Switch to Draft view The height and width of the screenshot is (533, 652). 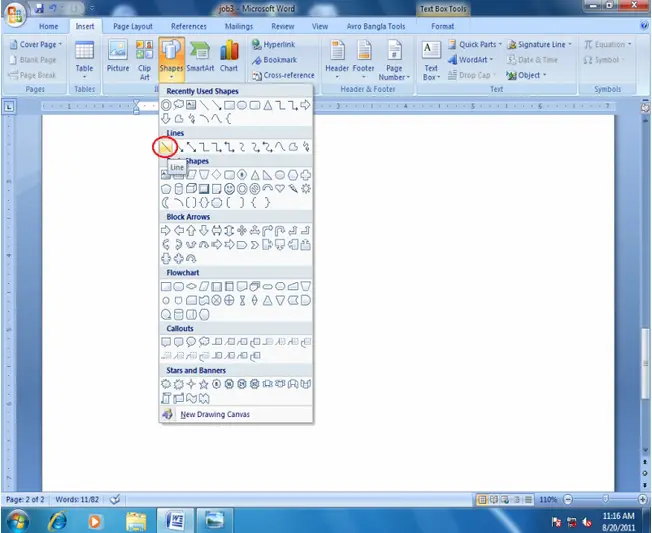click(x=528, y=499)
